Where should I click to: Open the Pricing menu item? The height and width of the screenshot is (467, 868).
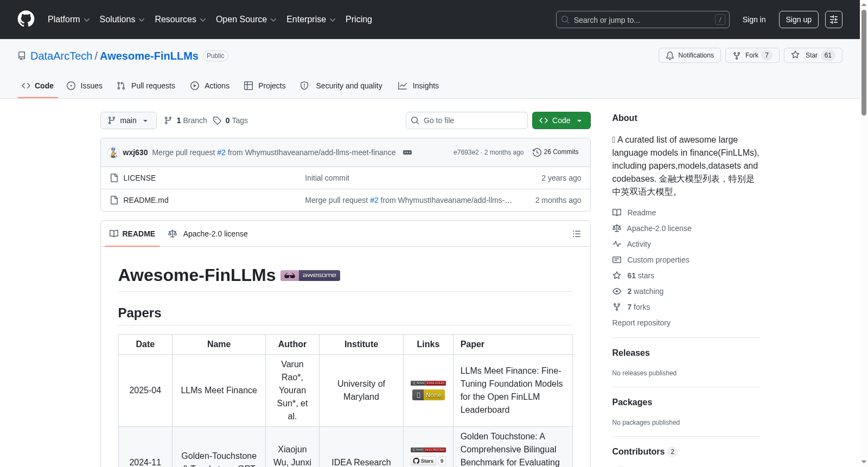click(359, 20)
